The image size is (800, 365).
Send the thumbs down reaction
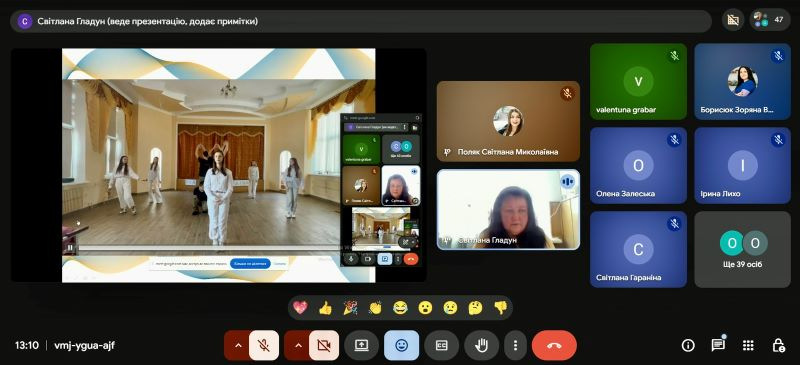[501, 307]
